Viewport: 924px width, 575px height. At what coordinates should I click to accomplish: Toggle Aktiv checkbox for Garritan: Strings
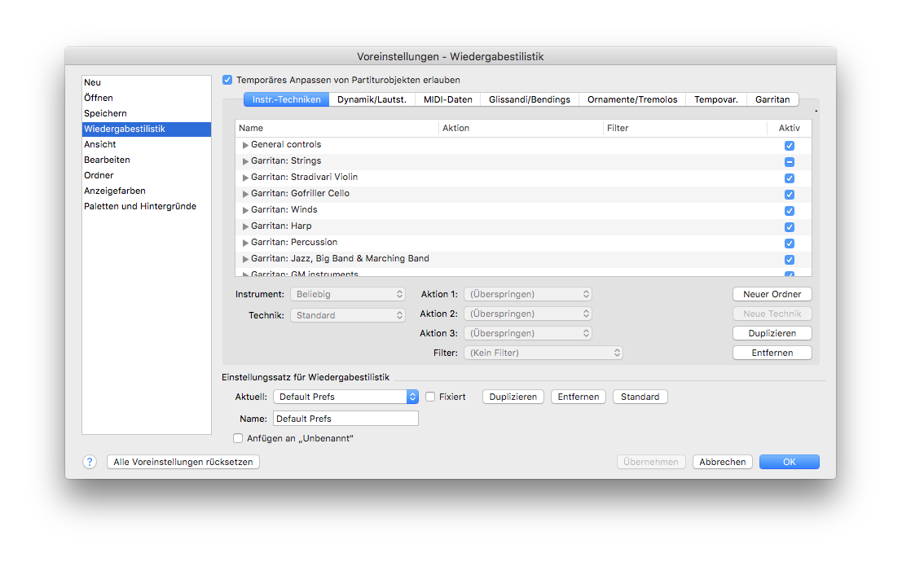coord(789,162)
